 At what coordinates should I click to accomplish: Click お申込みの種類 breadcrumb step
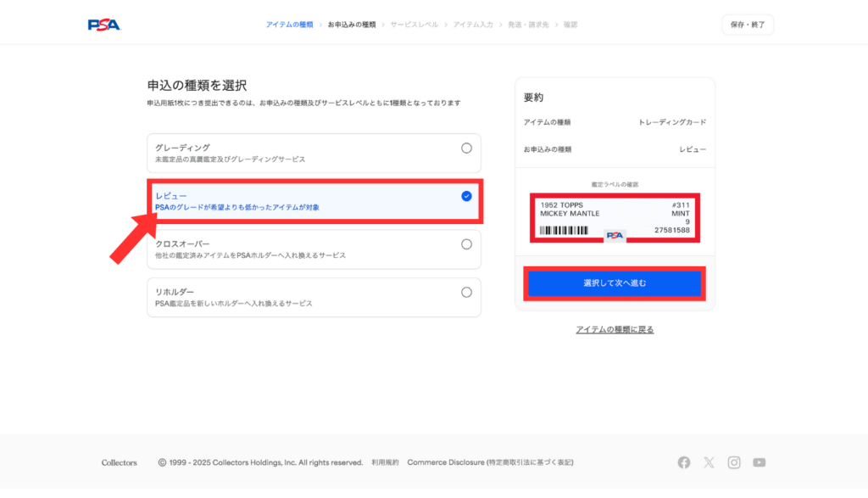[352, 25]
